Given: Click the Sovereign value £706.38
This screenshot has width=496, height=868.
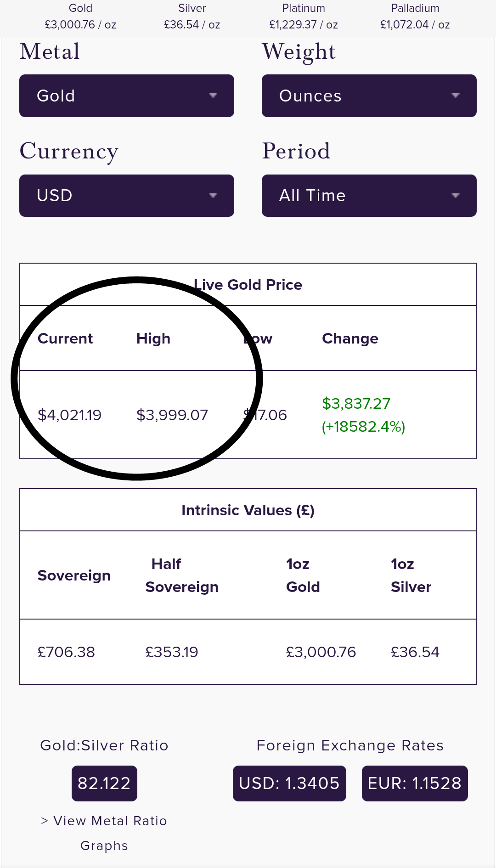Looking at the screenshot, I should [x=66, y=652].
